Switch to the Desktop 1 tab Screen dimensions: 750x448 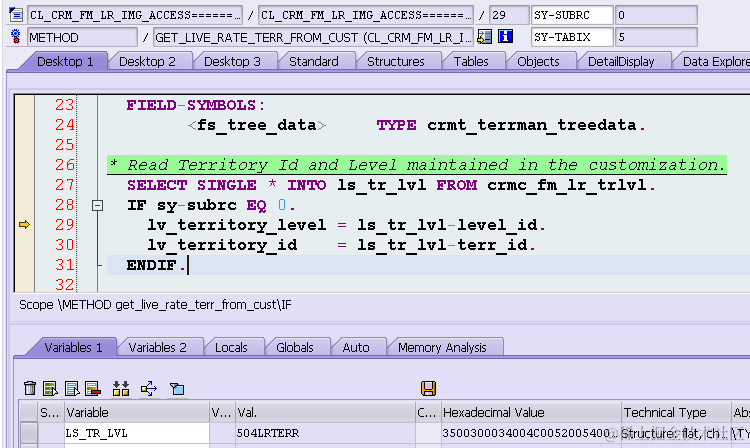coord(65,62)
